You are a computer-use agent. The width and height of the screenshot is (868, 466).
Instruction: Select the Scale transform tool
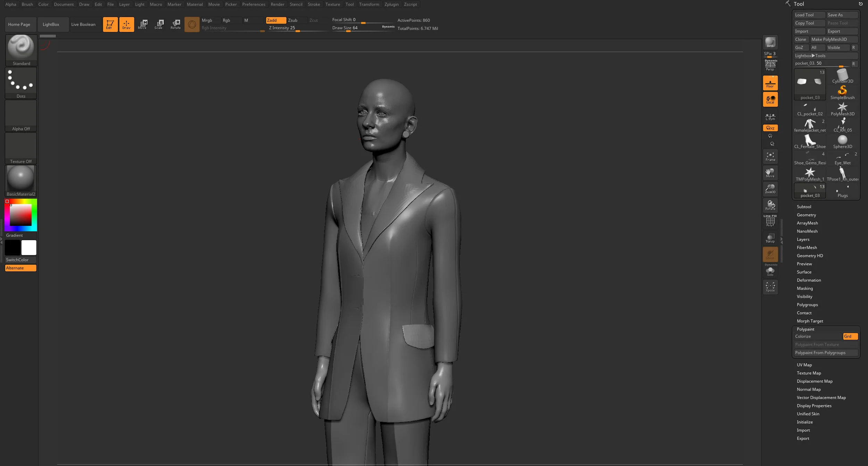(159, 24)
